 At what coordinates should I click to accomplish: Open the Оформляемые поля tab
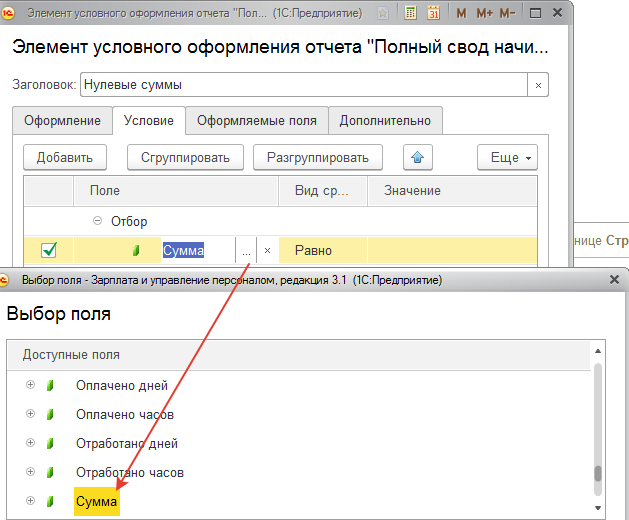[257, 120]
